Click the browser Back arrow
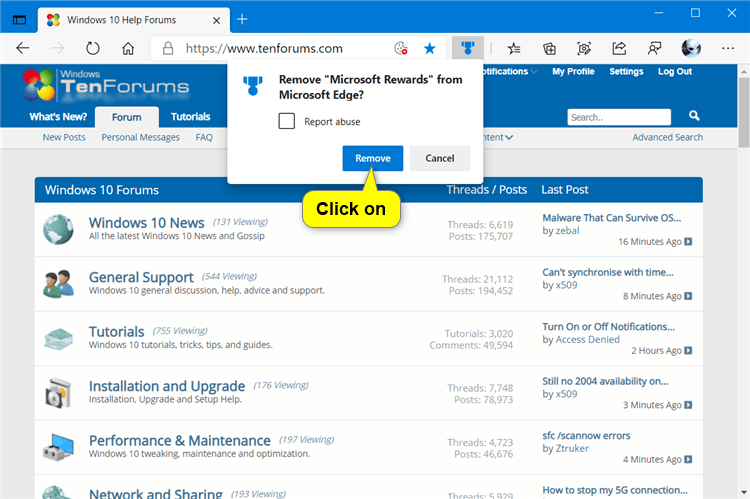Image resolution: width=750 pixels, height=499 pixels. tap(22, 48)
